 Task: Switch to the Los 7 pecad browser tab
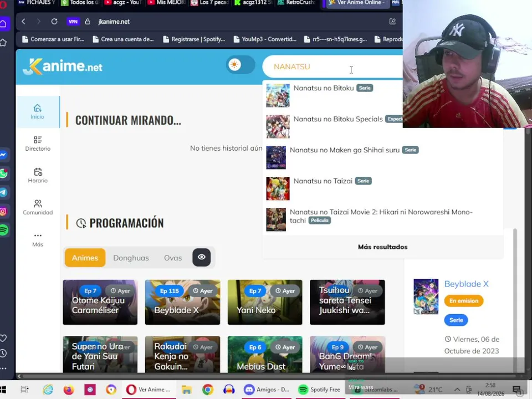209,3
